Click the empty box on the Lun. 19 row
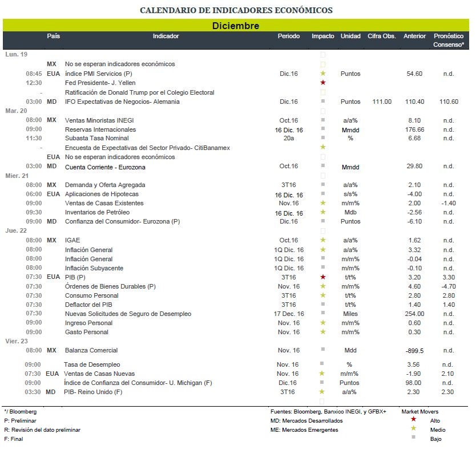This screenshot has width=476, height=450. (x=322, y=55)
